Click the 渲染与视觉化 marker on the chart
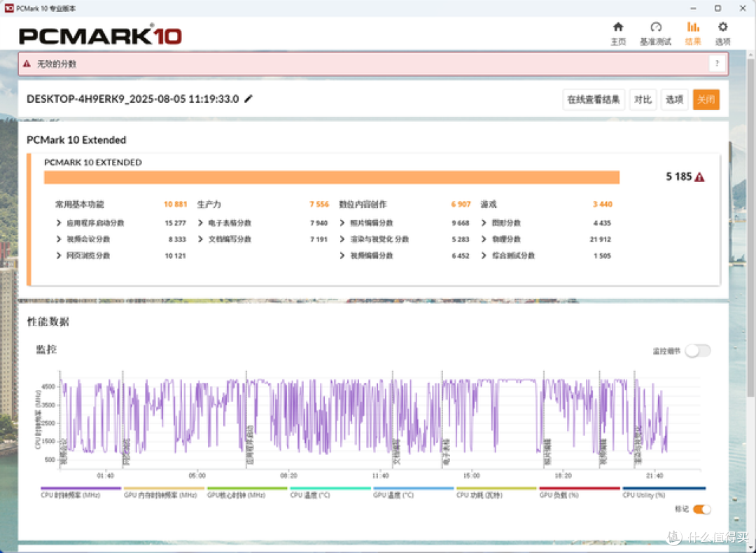This screenshot has height=553, width=756. click(638, 445)
